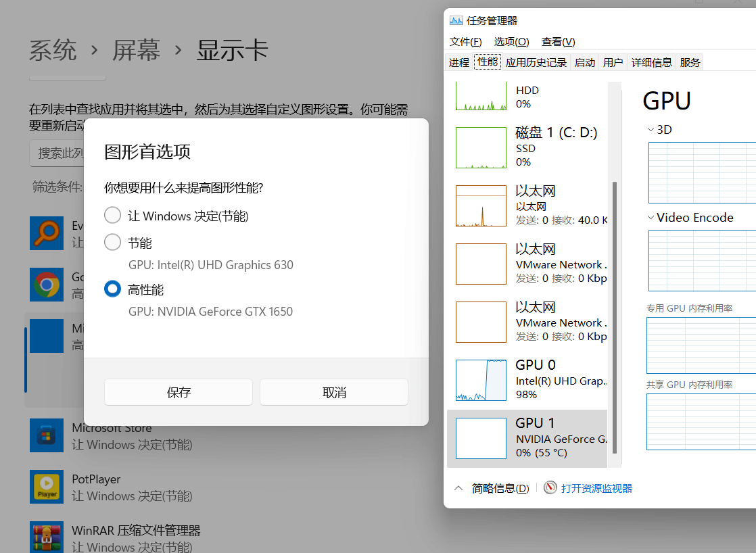756x553 pixels.
Task: Select the GPU 0 Intel UHD graph thumbnail
Action: click(x=481, y=380)
